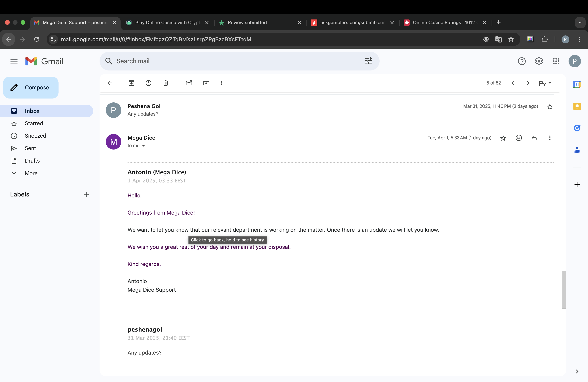The width and height of the screenshot is (588, 382).
Task: Create new label with plus icon
Action: click(x=86, y=195)
